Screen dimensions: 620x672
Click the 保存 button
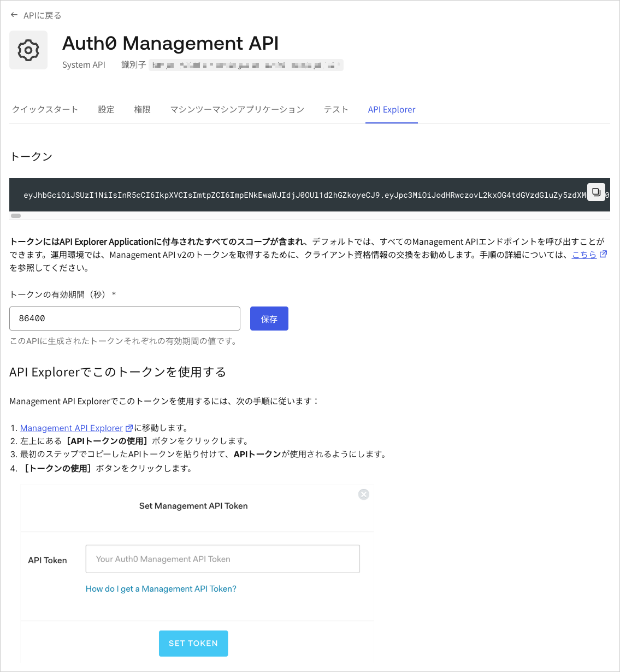point(269,318)
